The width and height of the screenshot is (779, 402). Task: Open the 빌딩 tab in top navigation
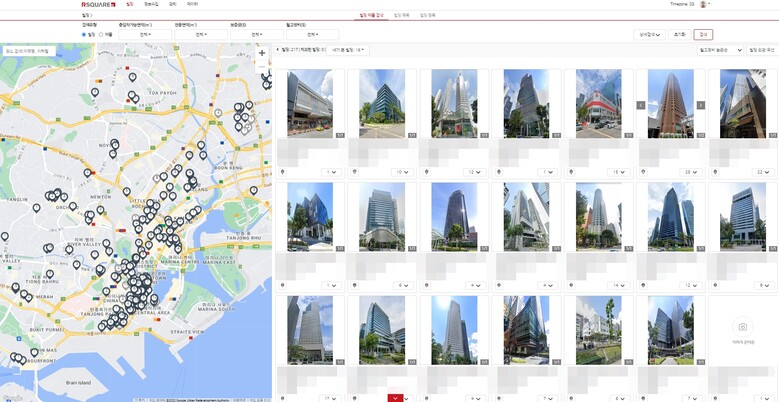129,5
